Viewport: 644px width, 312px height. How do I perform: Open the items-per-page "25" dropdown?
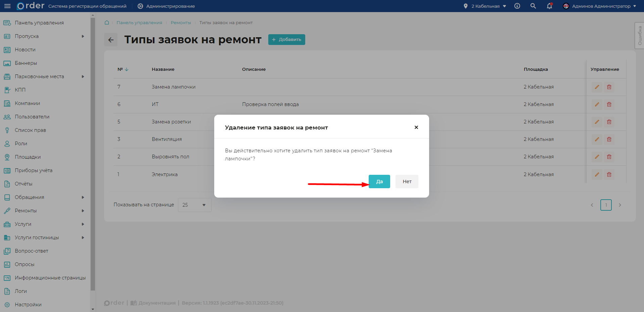pyautogui.click(x=194, y=205)
